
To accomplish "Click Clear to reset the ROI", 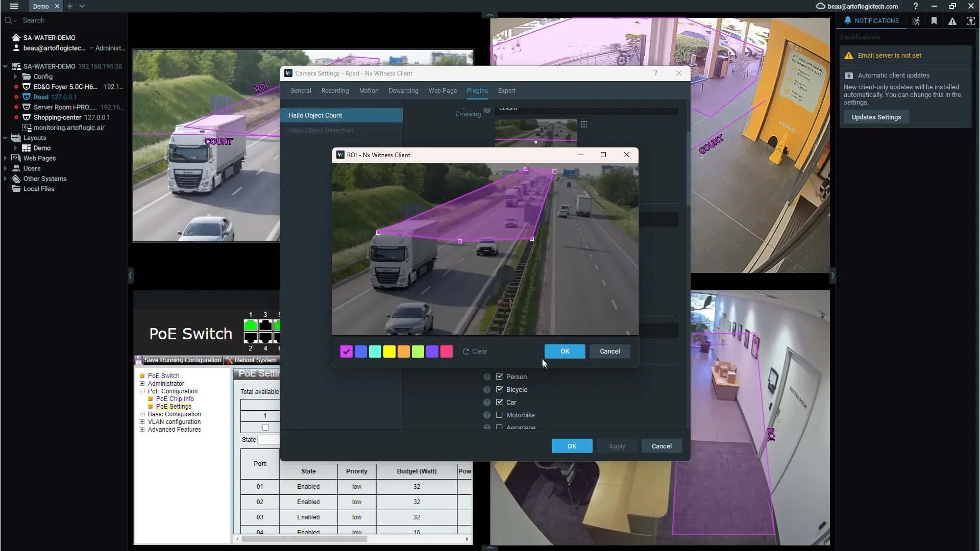I will pos(475,352).
